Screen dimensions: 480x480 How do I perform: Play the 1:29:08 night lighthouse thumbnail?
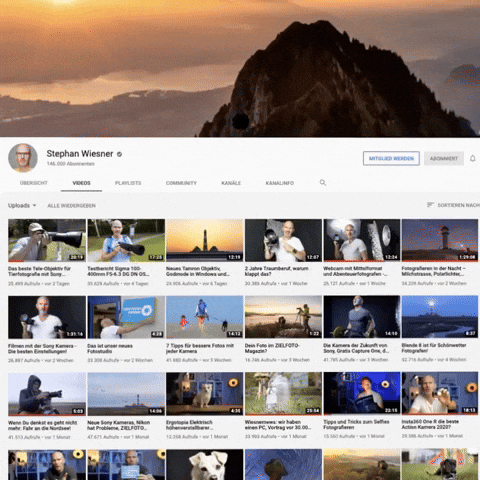(440, 240)
